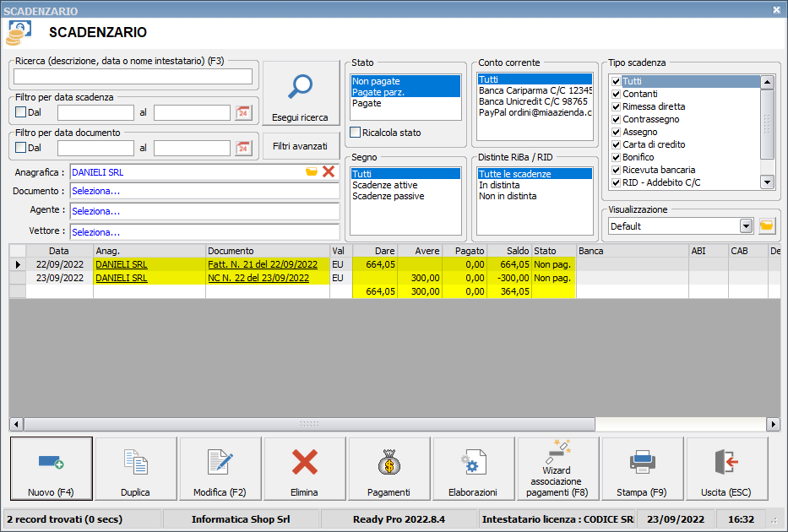
Task: Enable Dal checkbox for data scadenza
Action: pyautogui.click(x=20, y=112)
